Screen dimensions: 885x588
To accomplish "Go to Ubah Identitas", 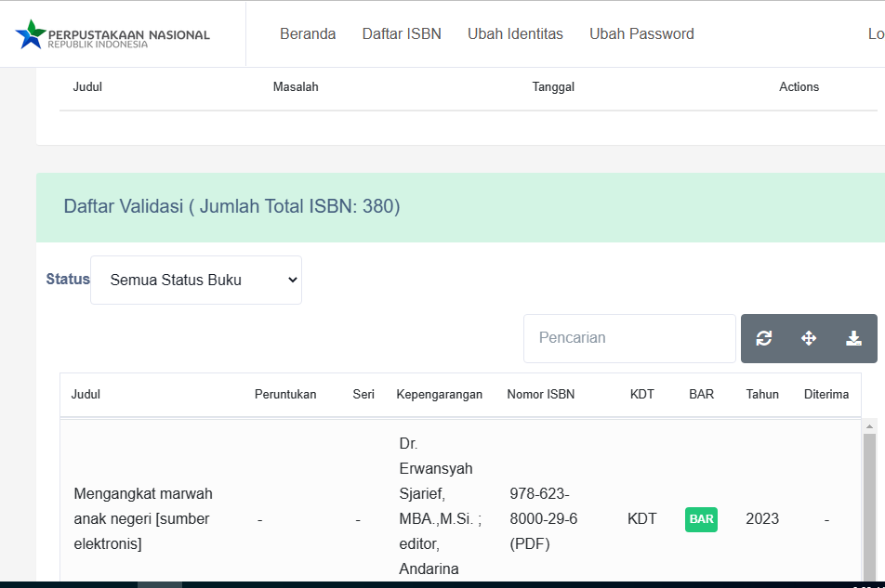I will click(x=515, y=33).
